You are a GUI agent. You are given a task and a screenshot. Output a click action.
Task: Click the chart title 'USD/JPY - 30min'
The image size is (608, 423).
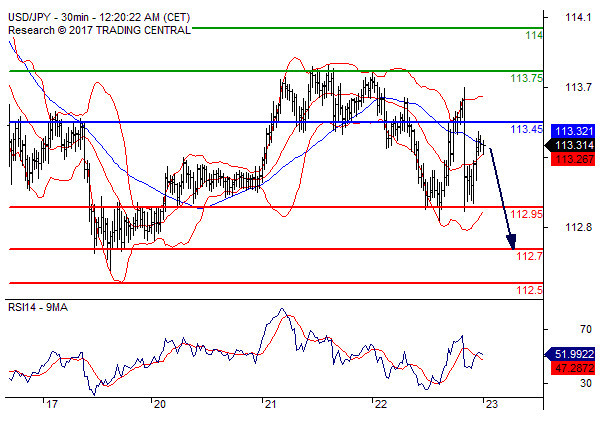48,17
